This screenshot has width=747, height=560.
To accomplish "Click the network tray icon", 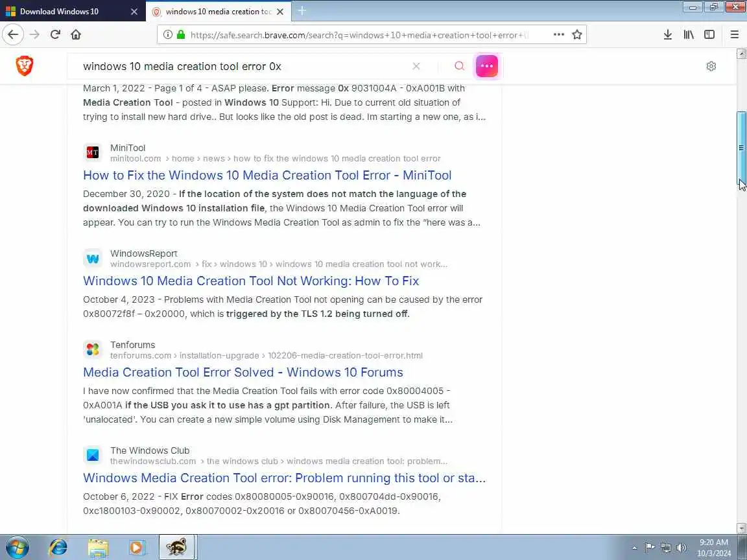I will coord(665,548).
